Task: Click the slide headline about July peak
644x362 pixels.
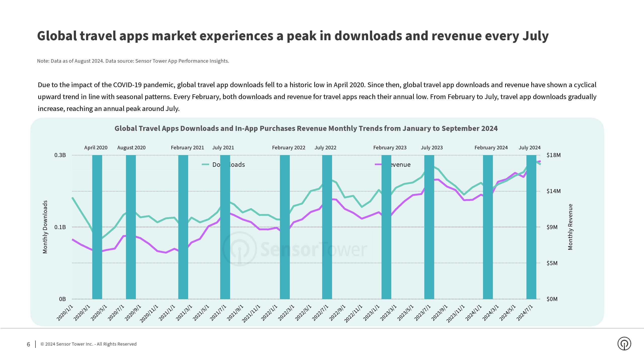Action: (x=293, y=36)
